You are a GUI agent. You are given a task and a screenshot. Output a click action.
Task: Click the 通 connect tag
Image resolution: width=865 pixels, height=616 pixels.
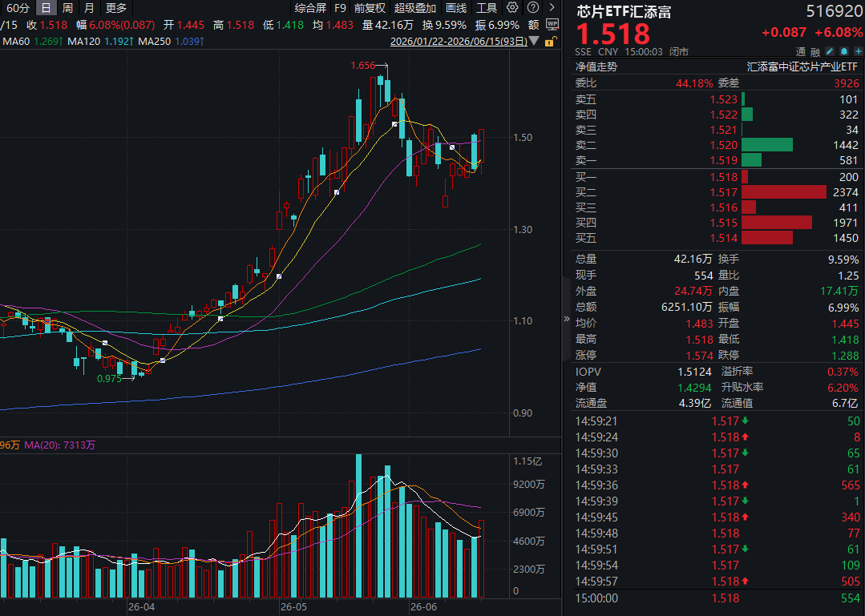click(801, 52)
